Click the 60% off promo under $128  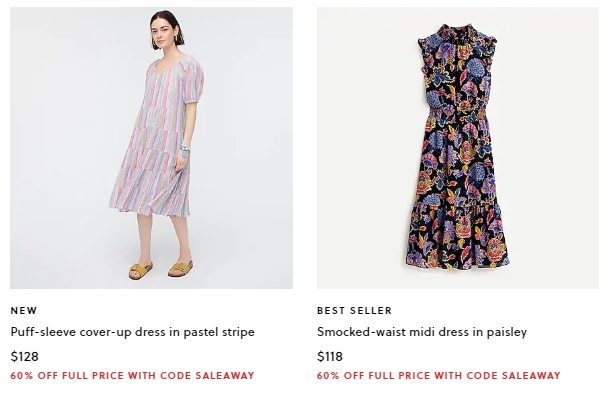point(132,376)
